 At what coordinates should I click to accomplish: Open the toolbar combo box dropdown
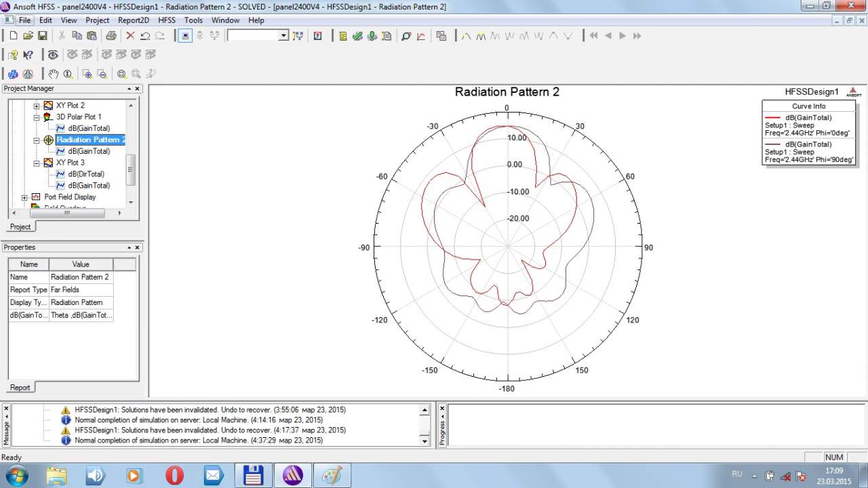[x=283, y=36]
